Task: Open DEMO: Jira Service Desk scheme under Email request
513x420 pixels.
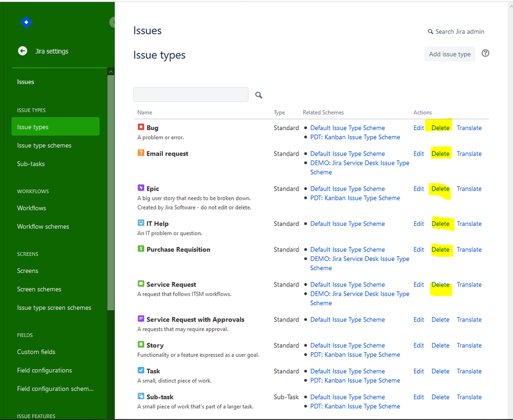Action: click(x=359, y=167)
